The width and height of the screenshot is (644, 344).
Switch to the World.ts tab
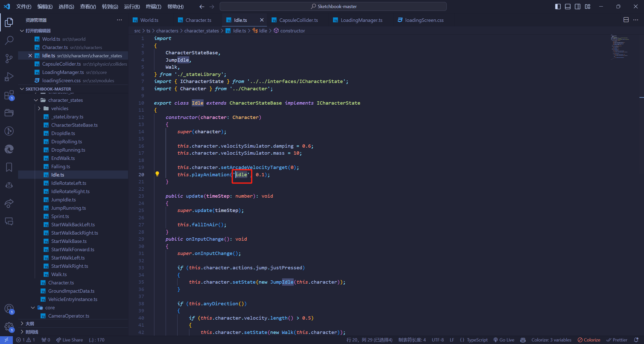click(150, 20)
